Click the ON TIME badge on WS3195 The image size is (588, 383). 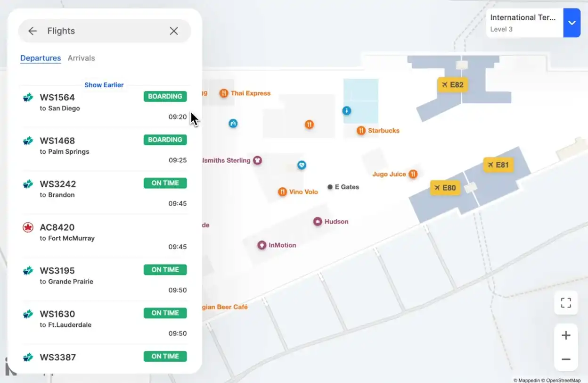[x=165, y=270]
